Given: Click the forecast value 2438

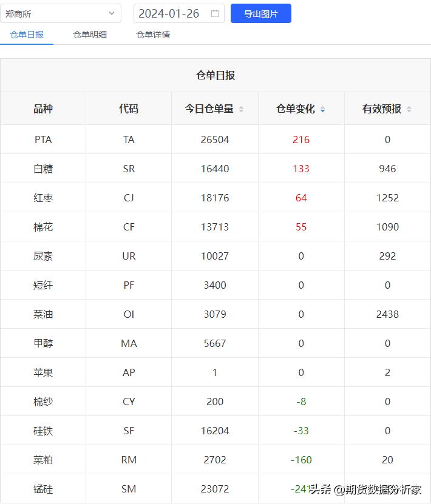Looking at the screenshot, I should (x=387, y=314).
